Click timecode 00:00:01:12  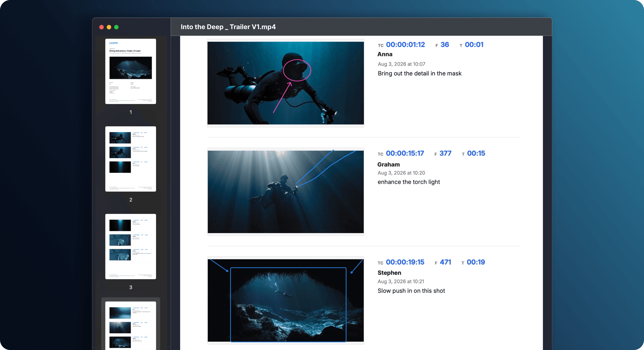(x=405, y=45)
